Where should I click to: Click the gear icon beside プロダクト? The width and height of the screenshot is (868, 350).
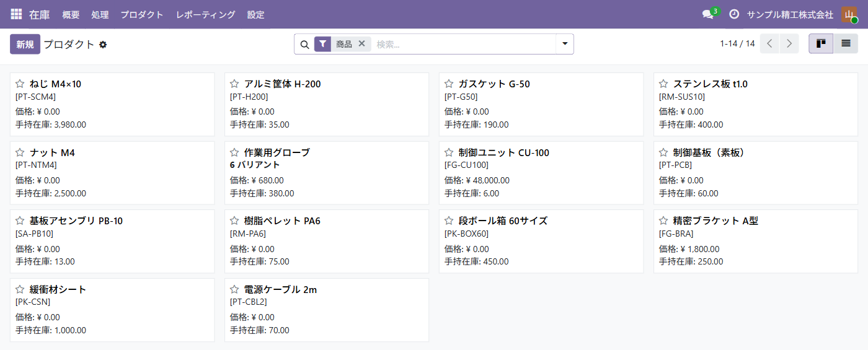[x=103, y=45]
